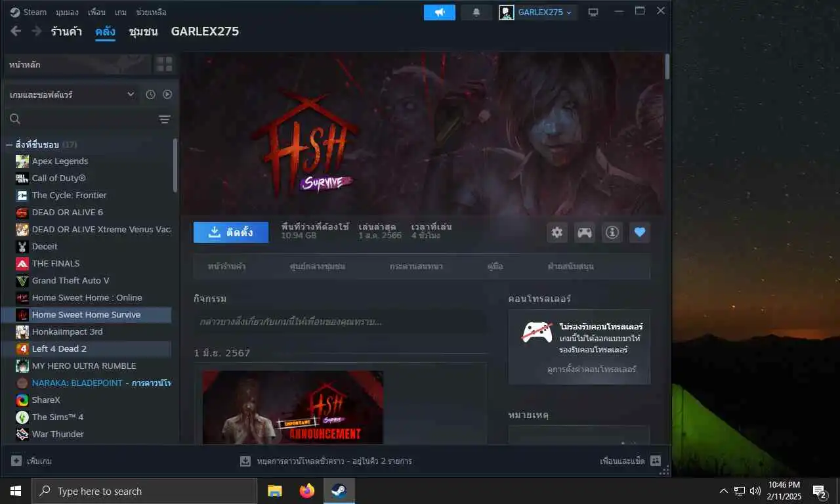Click the activity status text field
This screenshot has width=840, height=504.
tap(340, 322)
